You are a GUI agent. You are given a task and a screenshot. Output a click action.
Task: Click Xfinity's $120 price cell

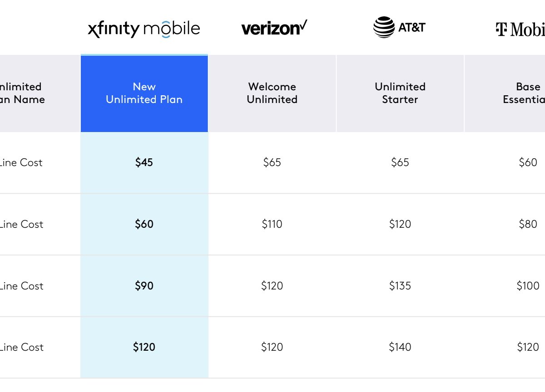point(144,347)
